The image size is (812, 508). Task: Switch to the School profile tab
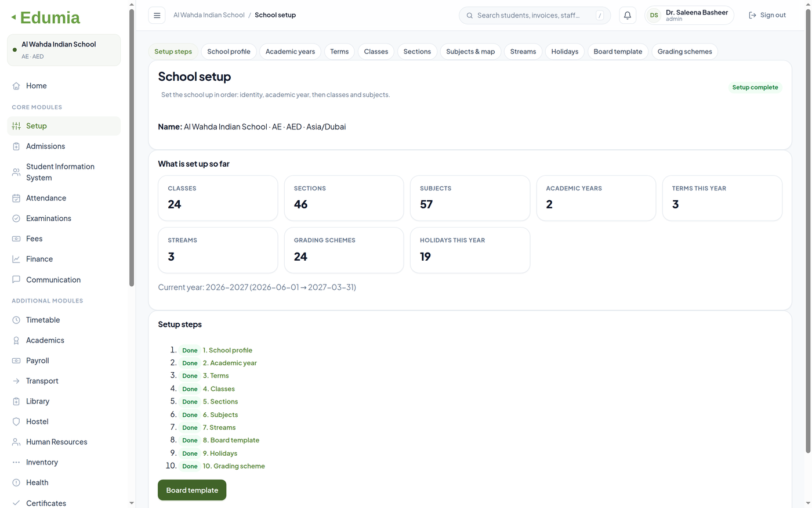coord(229,52)
